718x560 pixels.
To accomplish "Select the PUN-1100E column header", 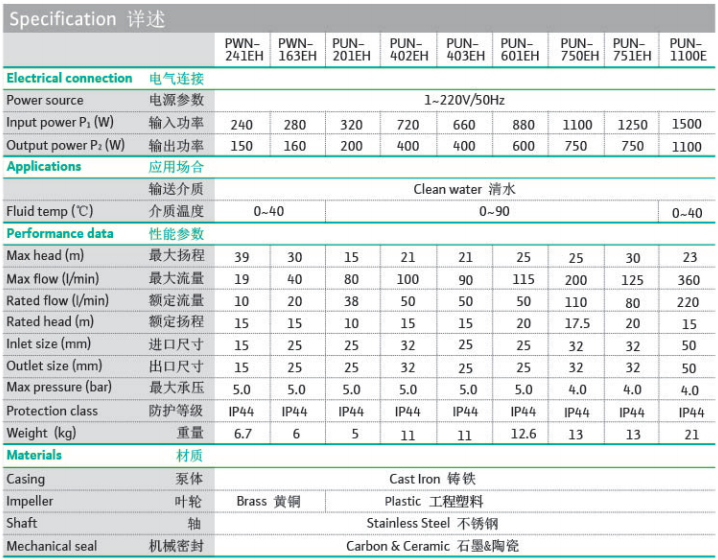I will click(x=688, y=50).
